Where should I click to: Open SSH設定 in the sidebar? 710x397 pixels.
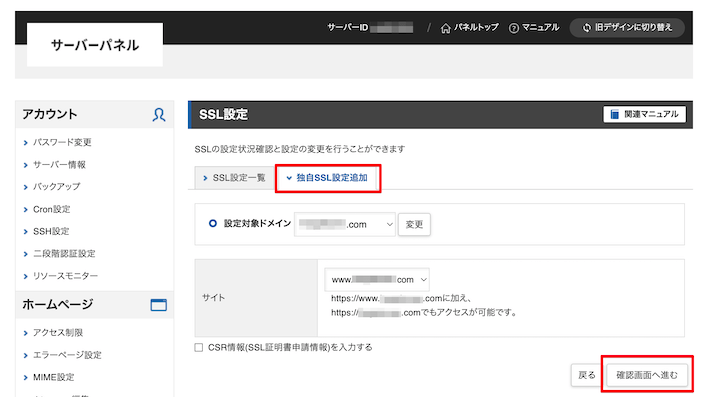pos(51,231)
